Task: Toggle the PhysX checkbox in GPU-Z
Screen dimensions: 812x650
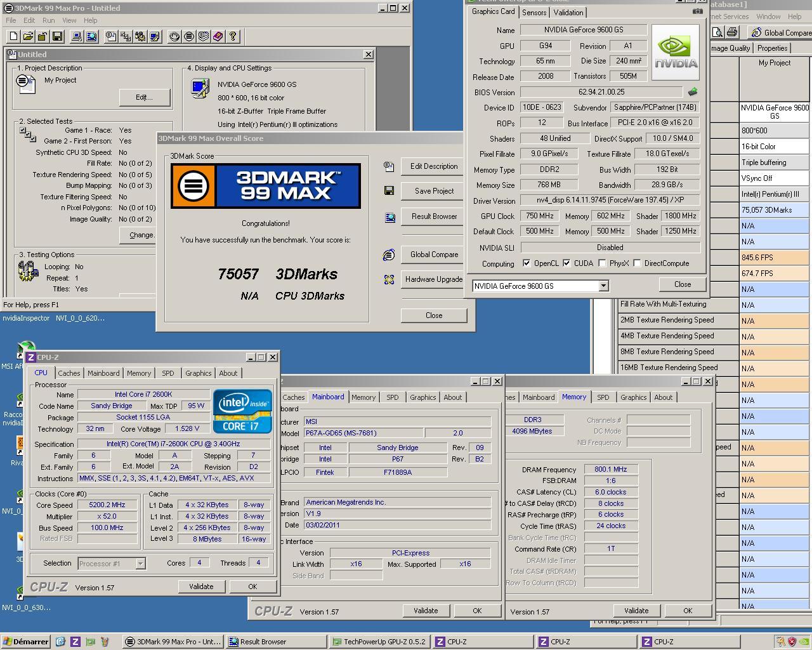Action: [x=602, y=263]
